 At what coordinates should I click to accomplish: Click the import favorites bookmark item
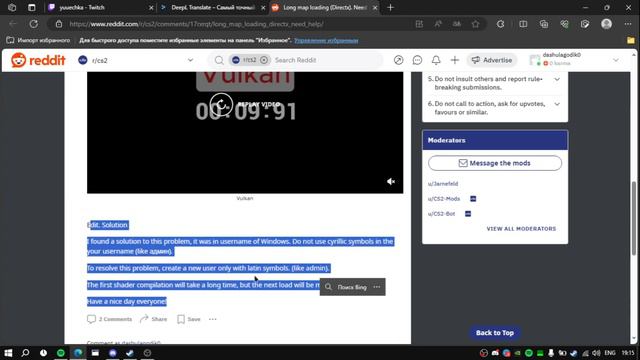[39, 40]
